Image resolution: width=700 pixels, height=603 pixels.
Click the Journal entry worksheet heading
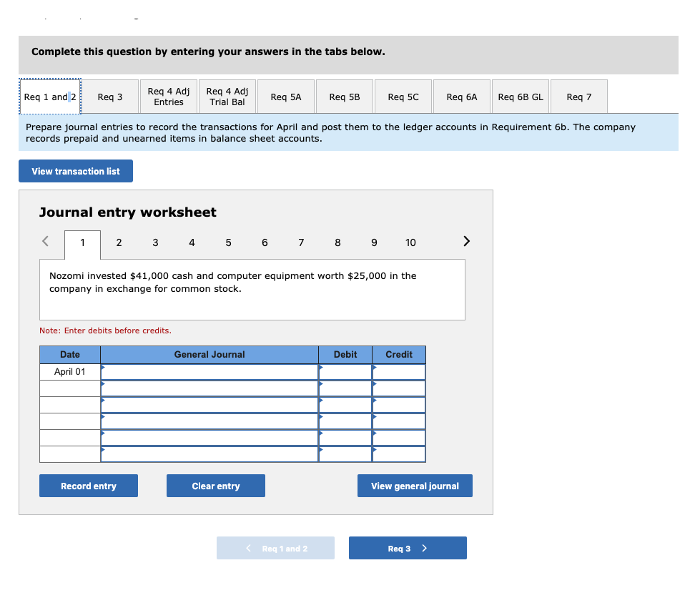click(x=128, y=212)
